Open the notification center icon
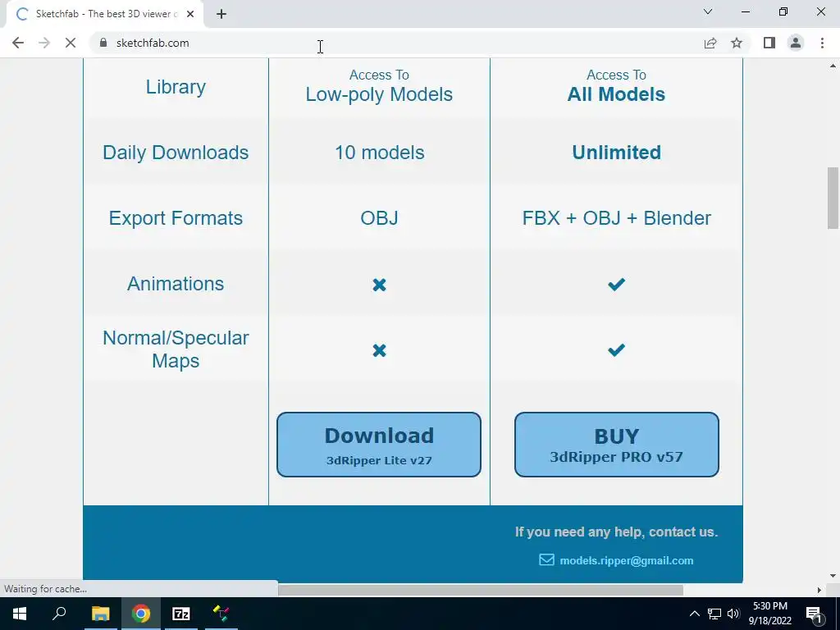This screenshot has height=630, width=840. [814, 614]
